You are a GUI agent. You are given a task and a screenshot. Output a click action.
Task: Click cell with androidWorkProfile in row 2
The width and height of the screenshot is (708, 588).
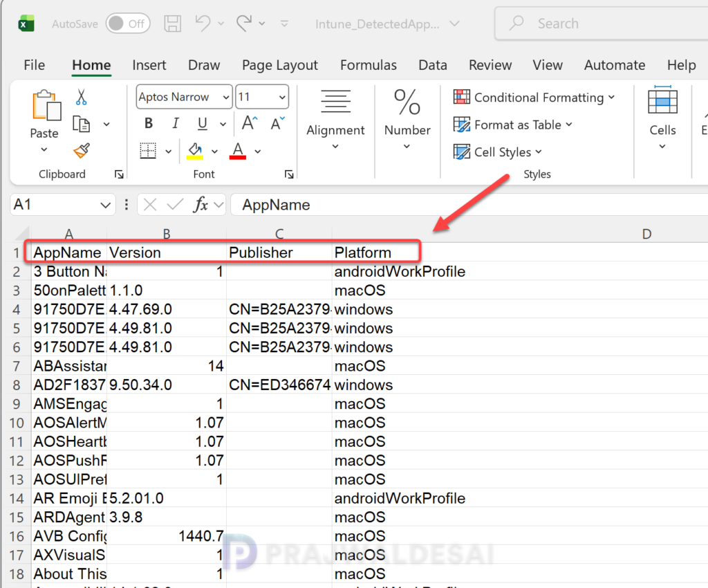click(400, 271)
